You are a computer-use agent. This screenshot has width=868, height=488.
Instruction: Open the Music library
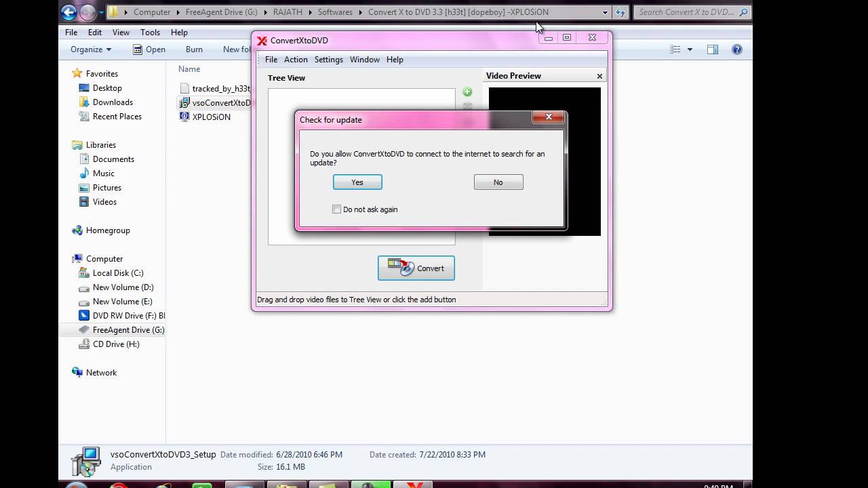click(x=104, y=174)
